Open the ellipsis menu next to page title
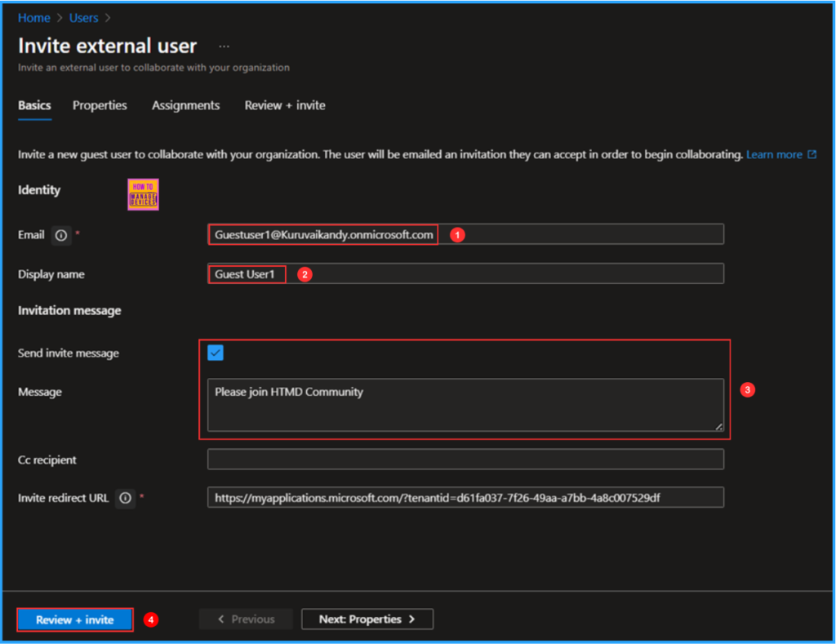 [x=224, y=47]
